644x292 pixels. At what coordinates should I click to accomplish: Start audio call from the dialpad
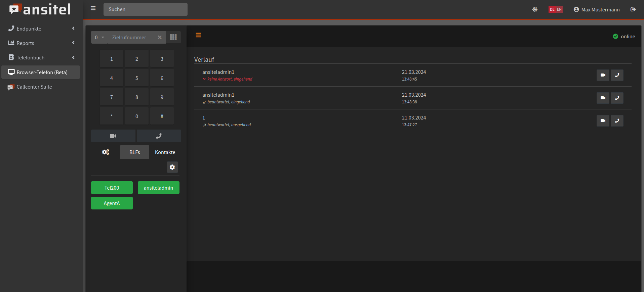coord(159,136)
